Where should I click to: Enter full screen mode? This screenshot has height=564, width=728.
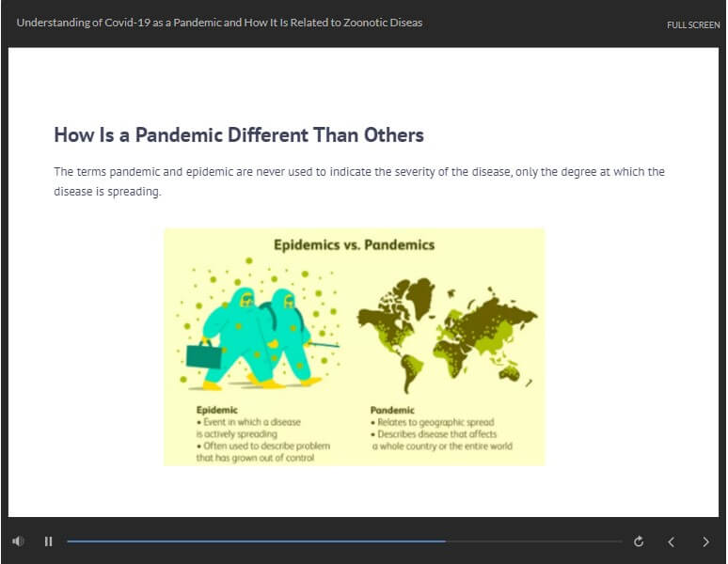pyautogui.click(x=693, y=24)
